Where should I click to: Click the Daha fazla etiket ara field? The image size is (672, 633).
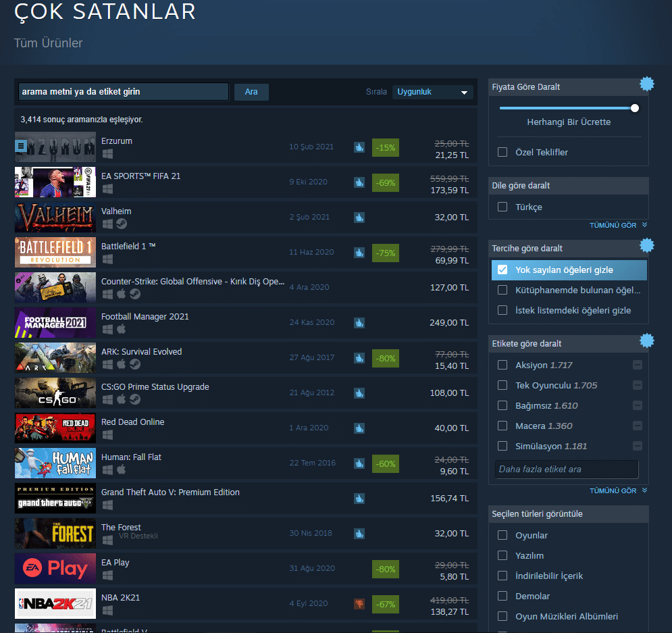pyautogui.click(x=567, y=470)
